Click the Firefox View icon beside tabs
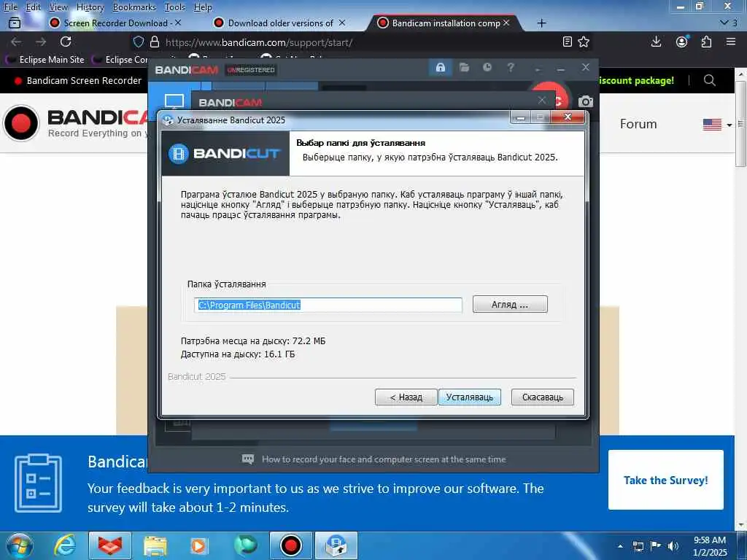747x560 pixels. click(x=15, y=23)
